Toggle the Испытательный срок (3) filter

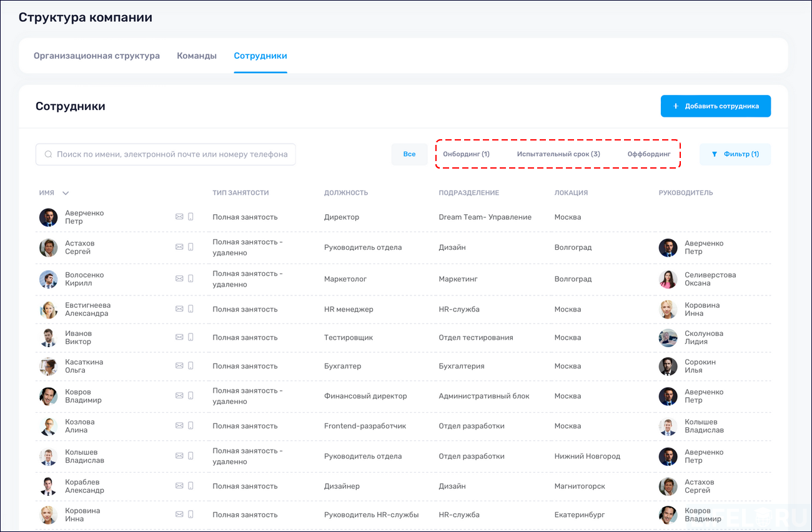(558, 154)
